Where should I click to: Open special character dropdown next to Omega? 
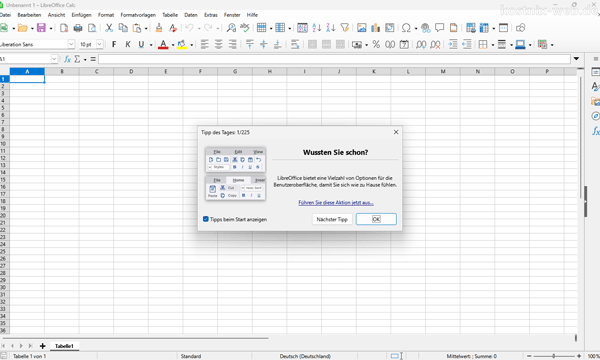(x=416, y=28)
